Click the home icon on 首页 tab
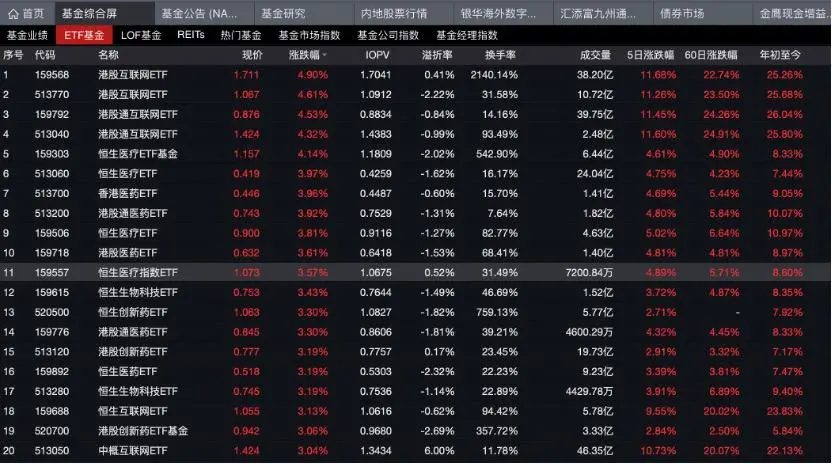 (13, 14)
